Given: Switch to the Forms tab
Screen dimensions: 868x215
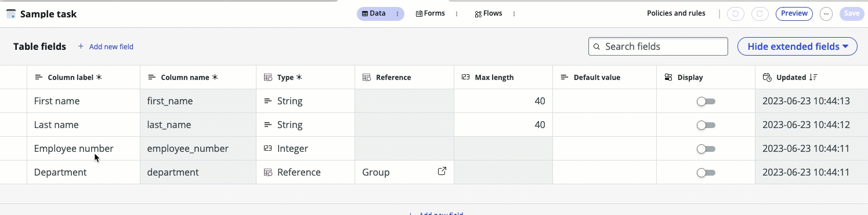Looking at the screenshot, I should 431,13.
